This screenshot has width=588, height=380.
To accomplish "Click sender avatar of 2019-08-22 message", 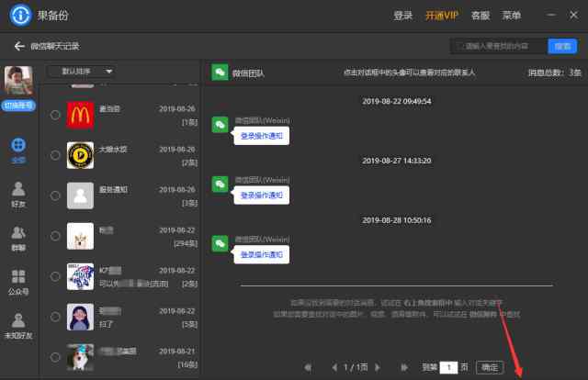I will click(x=220, y=125).
